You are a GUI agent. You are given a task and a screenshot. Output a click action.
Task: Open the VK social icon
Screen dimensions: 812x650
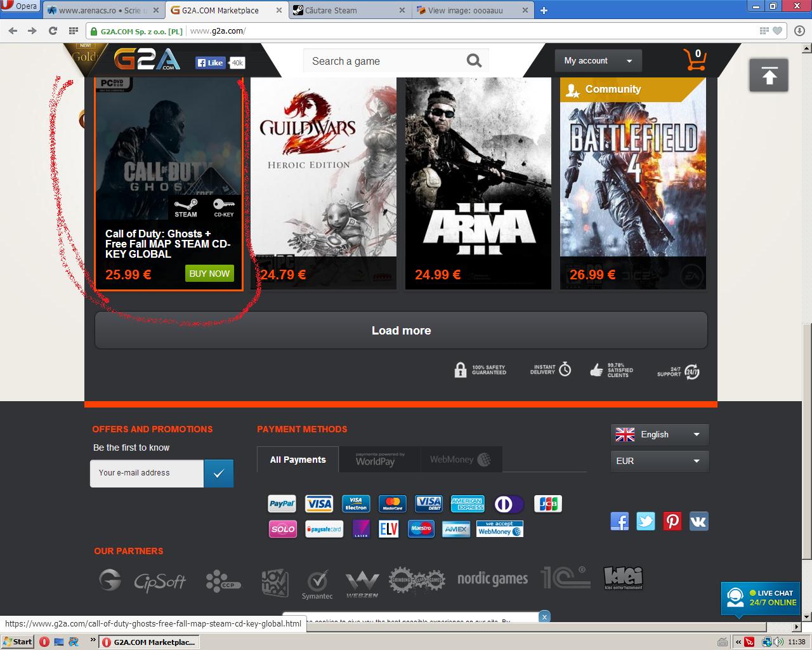pos(698,521)
